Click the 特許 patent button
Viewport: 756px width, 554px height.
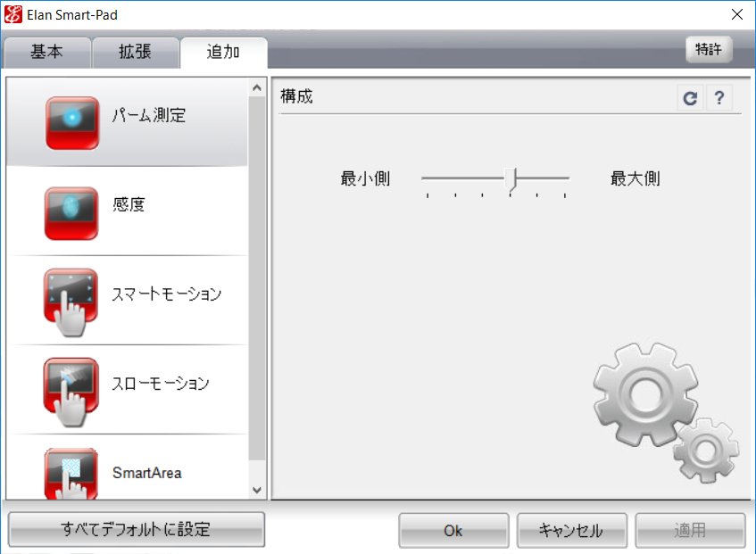coord(709,49)
